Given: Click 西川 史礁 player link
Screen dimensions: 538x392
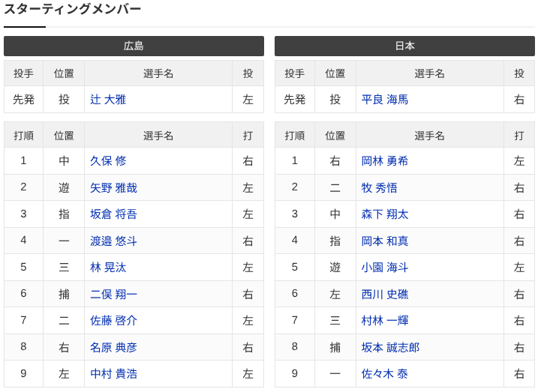Looking at the screenshot, I should (385, 295).
